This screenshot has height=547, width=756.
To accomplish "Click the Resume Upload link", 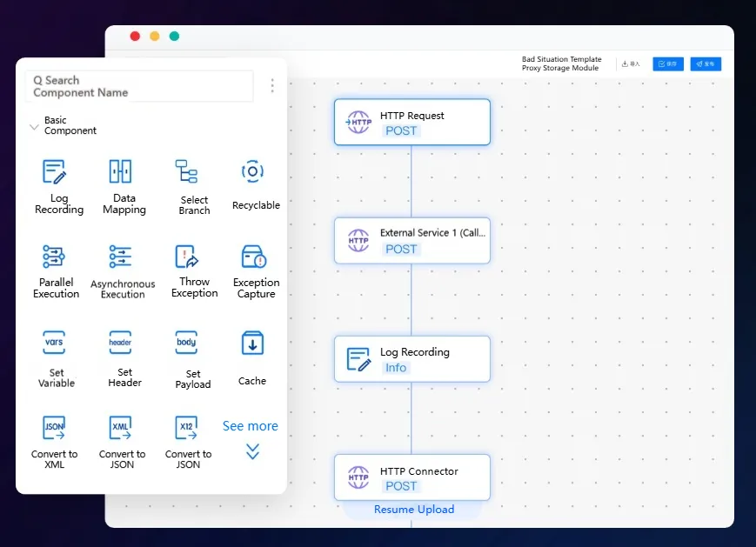I will (x=414, y=510).
